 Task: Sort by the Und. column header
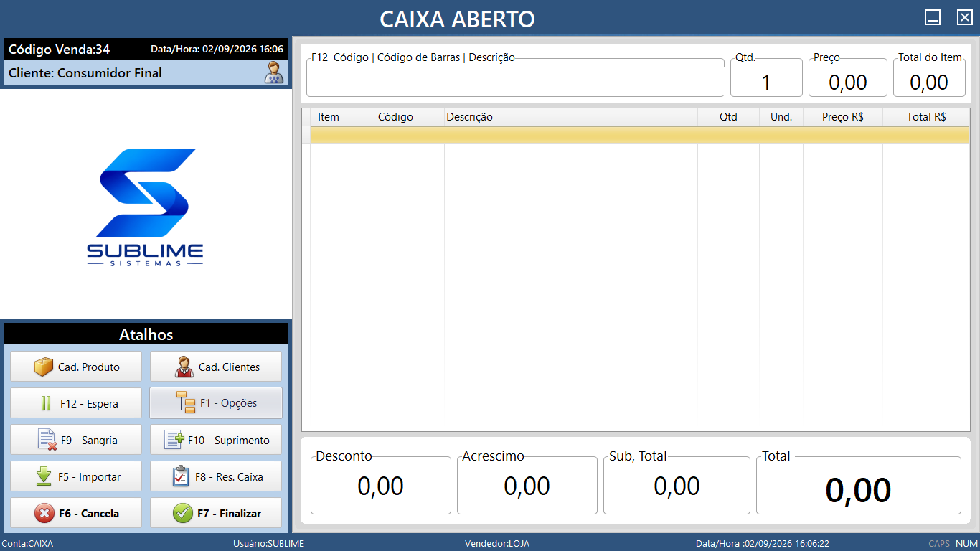[x=781, y=117]
